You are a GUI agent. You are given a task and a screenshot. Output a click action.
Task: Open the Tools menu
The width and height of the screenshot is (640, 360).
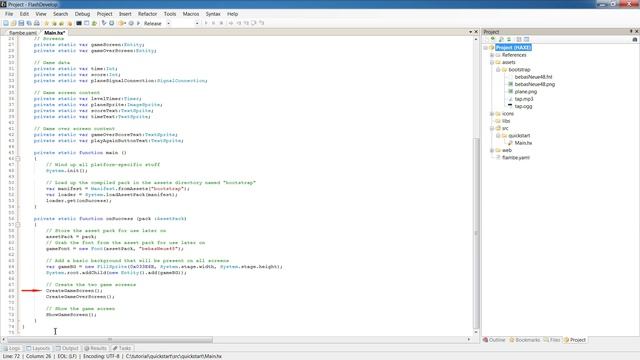[x=170, y=14]
